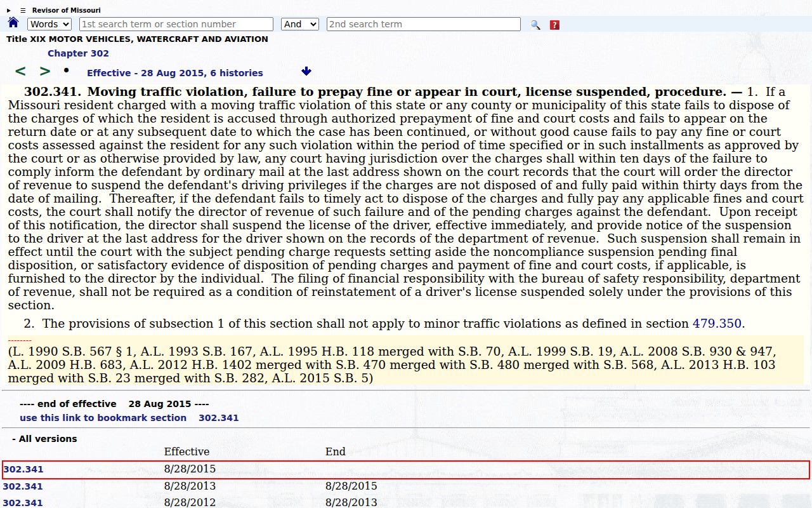Go to the home page icon

point(13,23)
